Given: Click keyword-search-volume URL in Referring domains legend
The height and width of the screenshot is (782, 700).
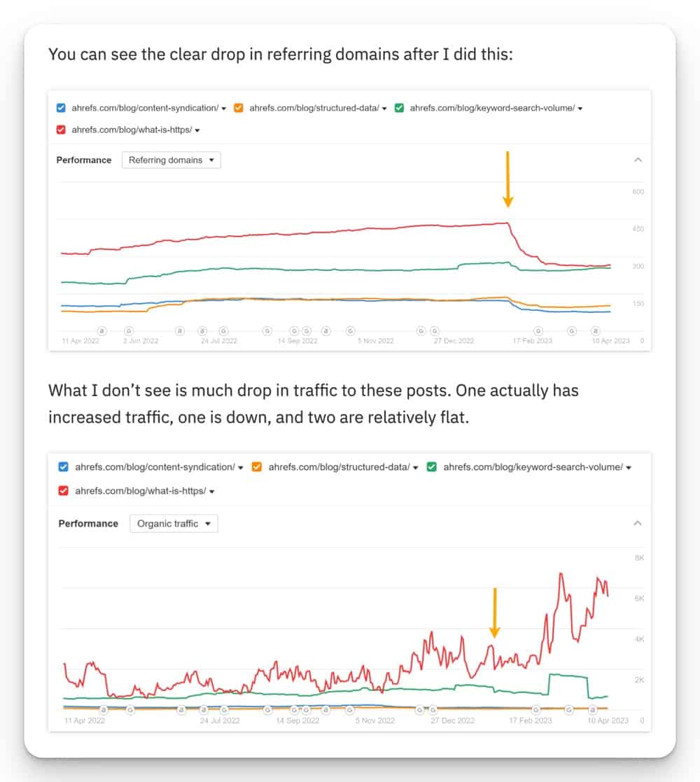Looking at the screenshot, I should 492,108.
